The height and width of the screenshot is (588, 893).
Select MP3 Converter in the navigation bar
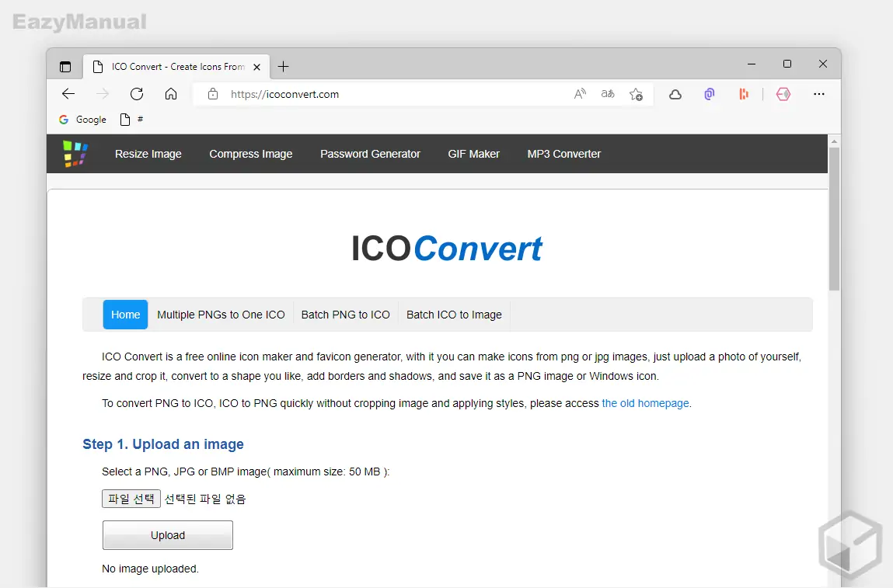click(563, 154)
